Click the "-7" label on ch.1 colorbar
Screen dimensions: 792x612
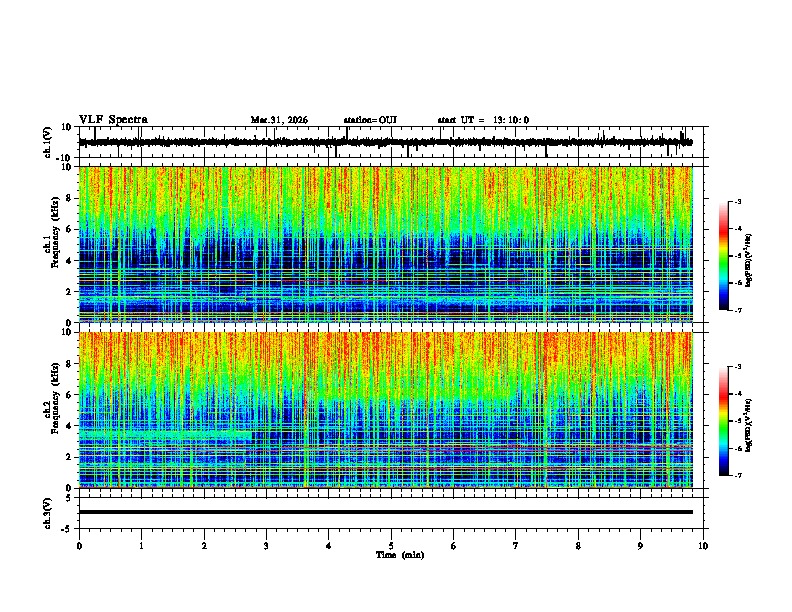(x=737, y=310)
